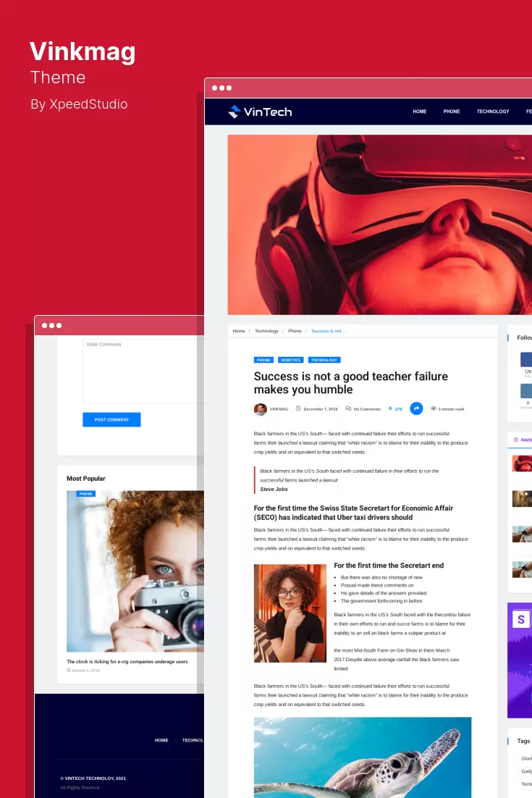Click the 'Most Popular' heading

coord(86,479)
